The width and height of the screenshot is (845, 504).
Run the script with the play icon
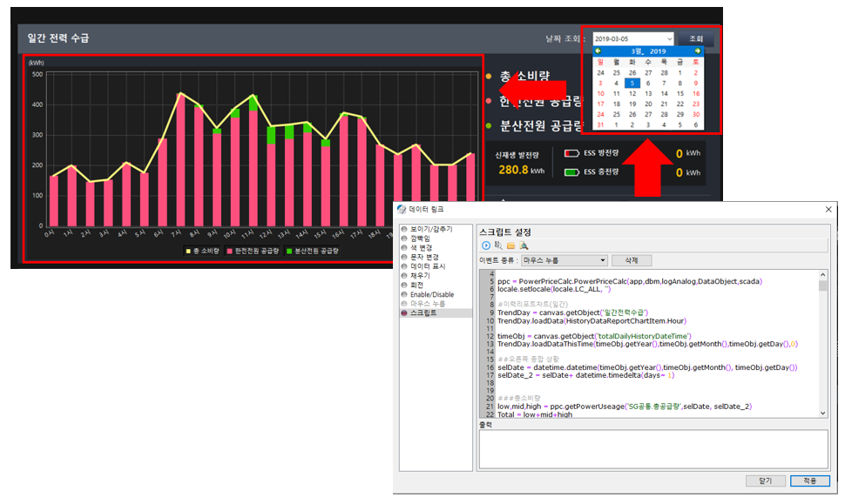[485, 245]
